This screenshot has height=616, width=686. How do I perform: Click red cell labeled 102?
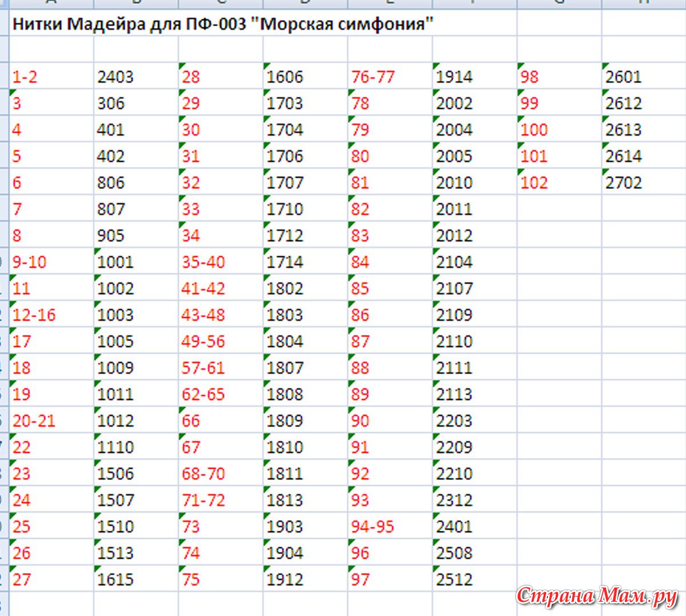[x=559, y=182]
